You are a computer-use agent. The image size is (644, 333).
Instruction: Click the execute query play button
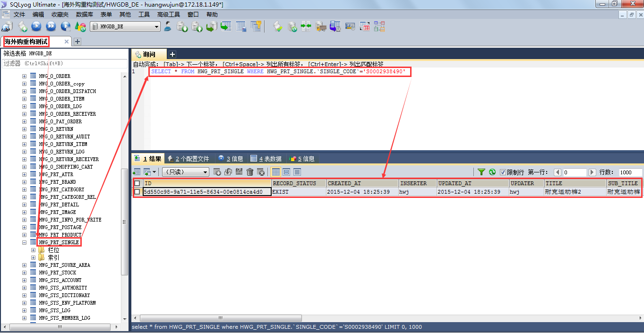click(36, 26)
